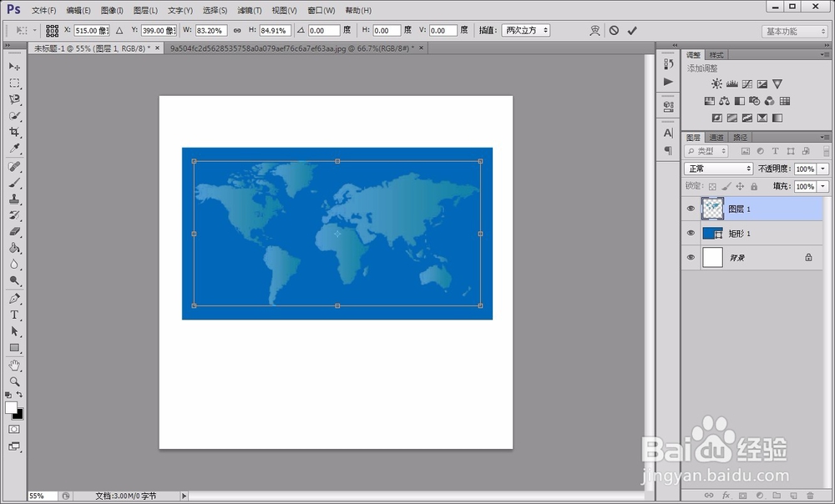The image size is (835, 504).
Task: Switch to warp mode icon
Action: [x=595, y=31]
